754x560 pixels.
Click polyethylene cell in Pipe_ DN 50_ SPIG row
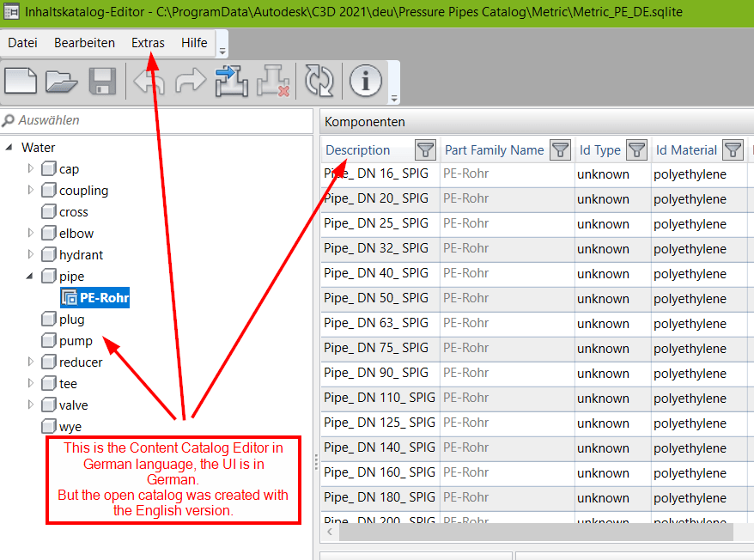pyautogui.click(x=690, y=299)
